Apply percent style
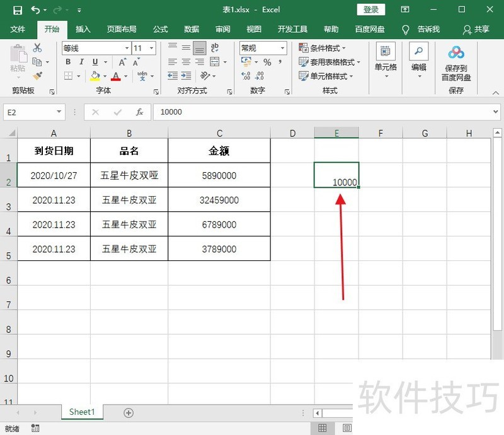 pos(267,62)
